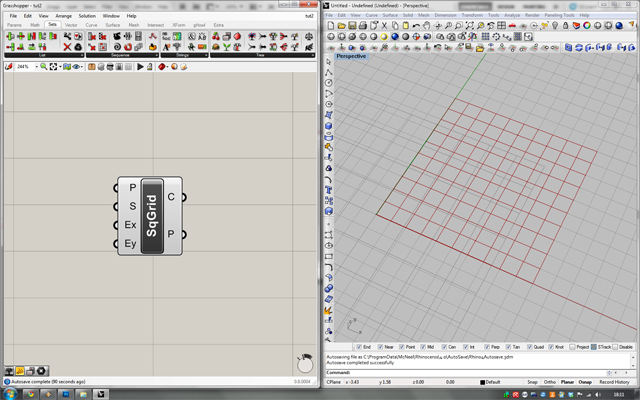This screenshot has width=640, height=400.
Task: Click Grasshopper play solver arrow icon
Action: point(140,67)
